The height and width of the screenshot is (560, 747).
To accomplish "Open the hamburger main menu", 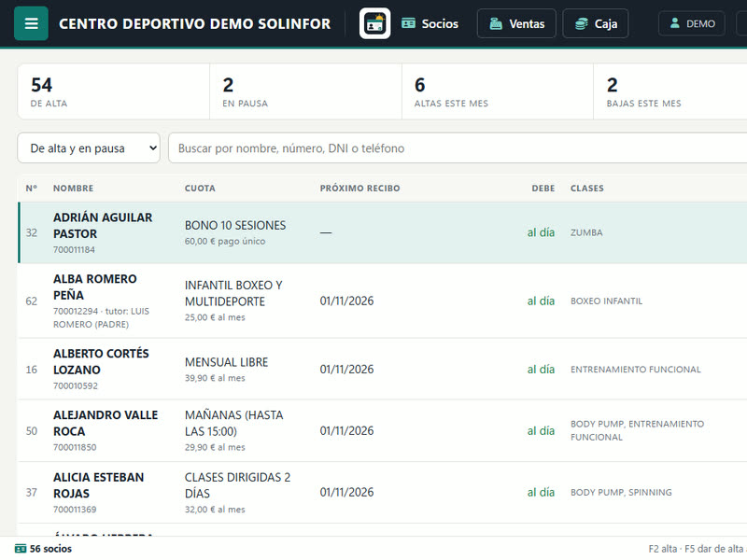I will (x=31, y=23).
